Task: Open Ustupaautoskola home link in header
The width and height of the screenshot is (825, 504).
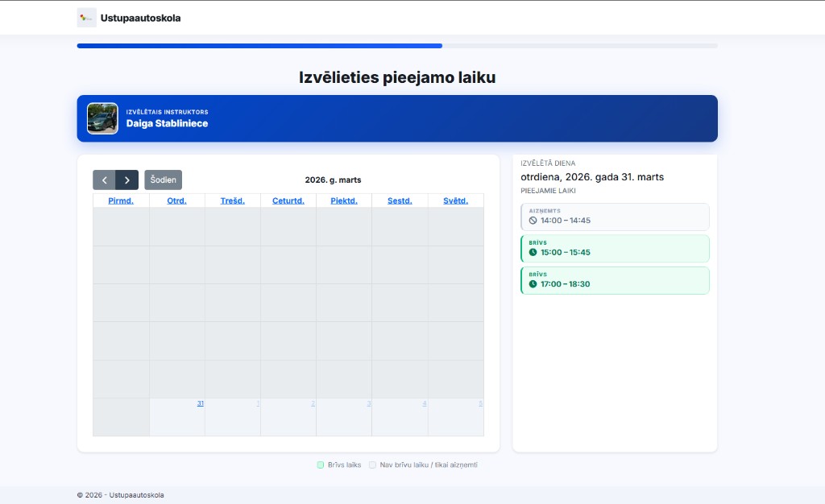Action: 140,18
